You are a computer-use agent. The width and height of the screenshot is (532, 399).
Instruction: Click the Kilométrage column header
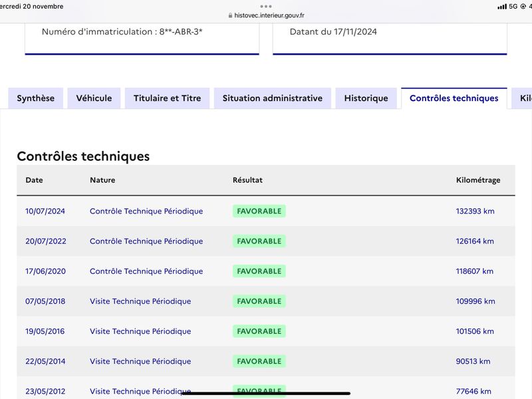(478, 180)
